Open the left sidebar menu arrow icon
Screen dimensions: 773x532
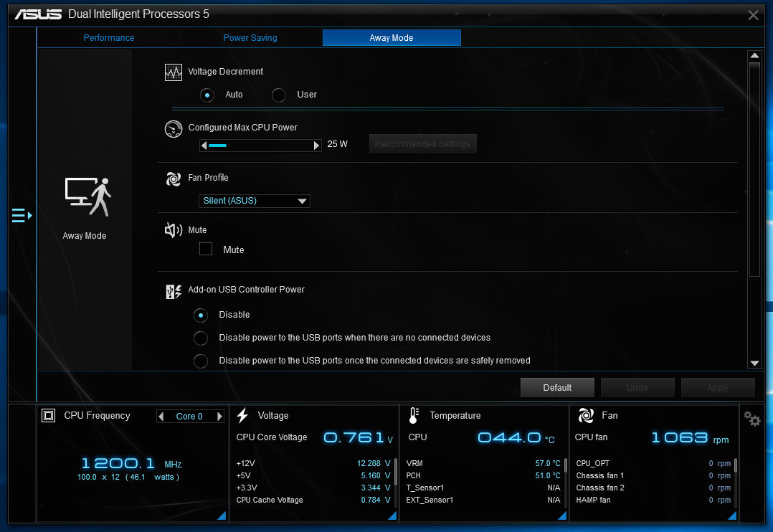pyautogui.click(x=22, y=216)
